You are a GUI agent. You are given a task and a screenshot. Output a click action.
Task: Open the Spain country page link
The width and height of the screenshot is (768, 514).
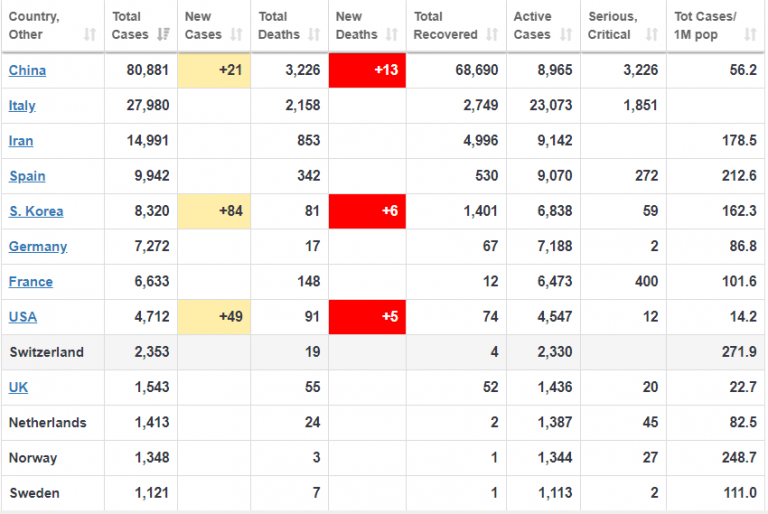click(x=27, y=176)
